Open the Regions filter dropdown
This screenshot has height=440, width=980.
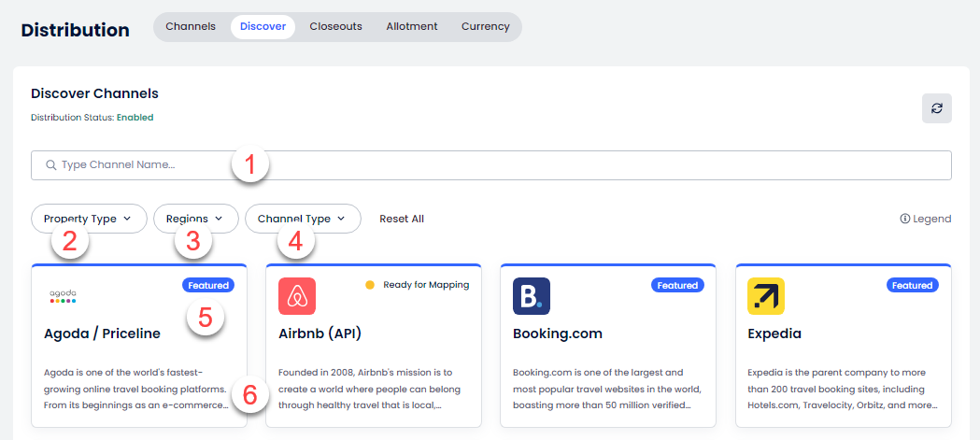(x=195, y=219)
